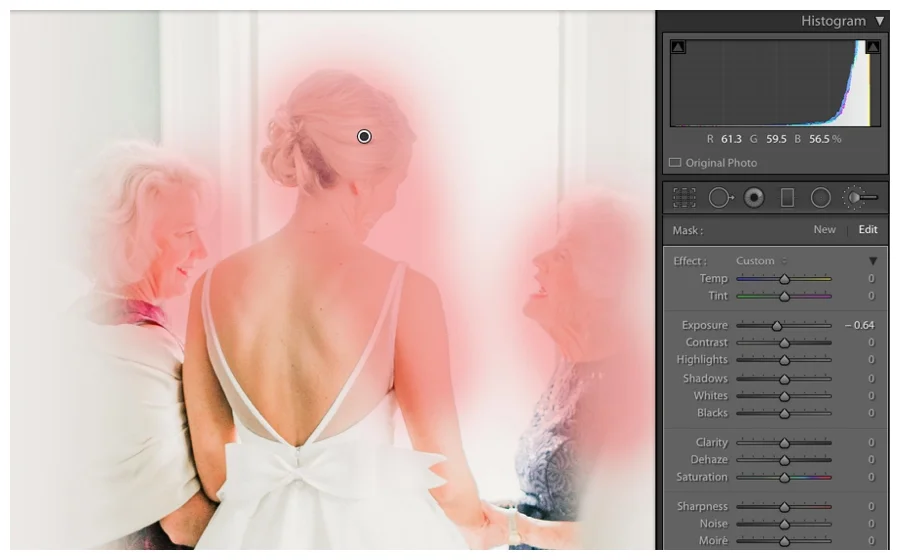
Task: Click the Sharpness value field
Action: [x=871, y=507]
